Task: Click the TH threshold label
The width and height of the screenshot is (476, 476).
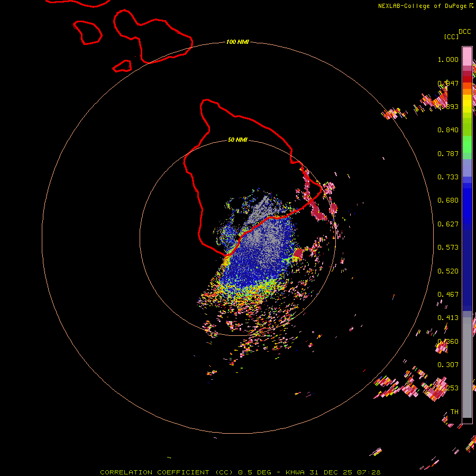Action: [454, 412]
